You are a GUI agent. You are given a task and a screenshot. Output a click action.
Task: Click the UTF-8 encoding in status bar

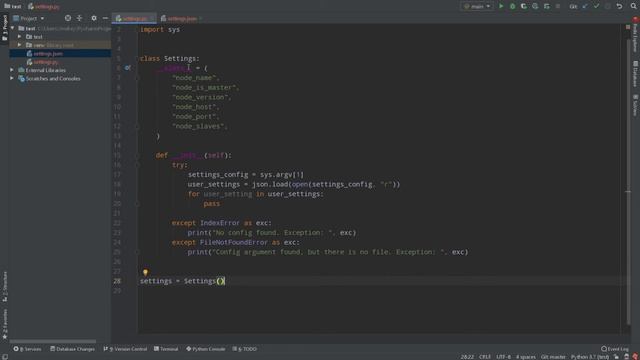[503, 357]
